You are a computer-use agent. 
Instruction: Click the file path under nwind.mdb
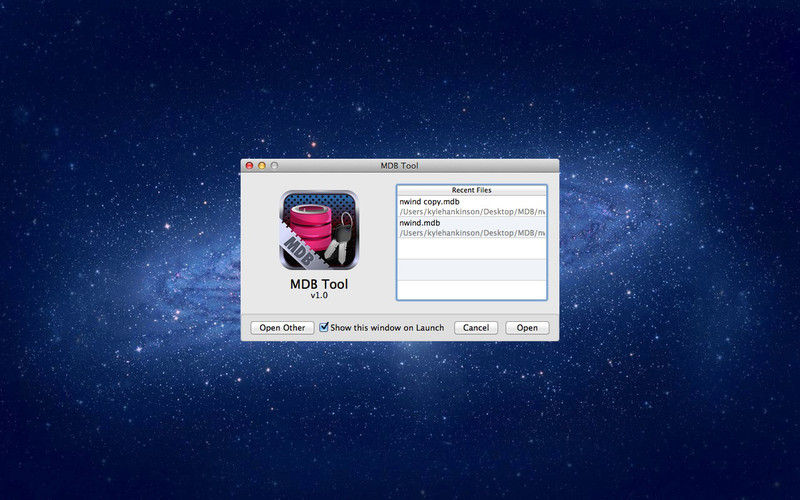pyautogui.click(x=470, y=232)
